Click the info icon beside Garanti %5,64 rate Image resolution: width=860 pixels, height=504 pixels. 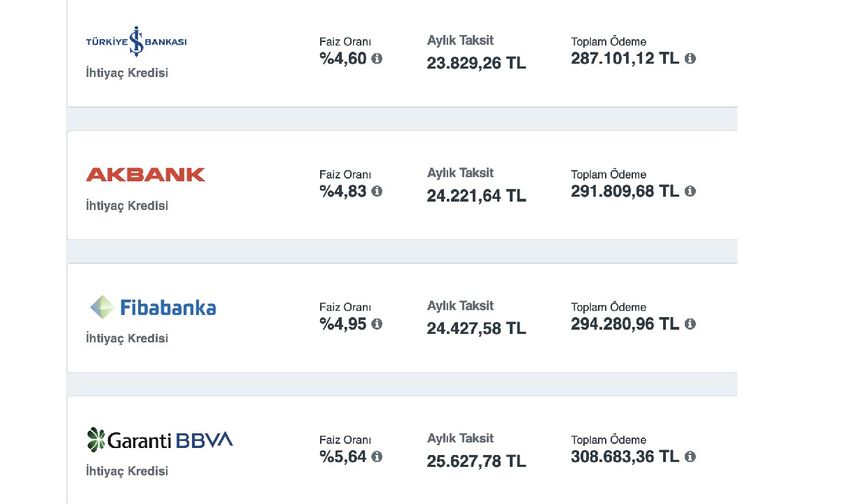[x=377, y=456]
